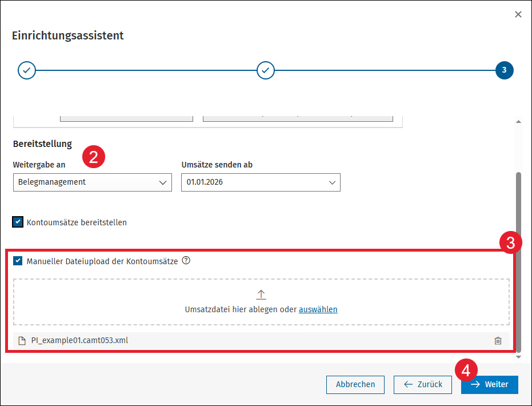Click the auswählen link to choose file
Viewport: 532px width, 406px height.
coord(318,309)
